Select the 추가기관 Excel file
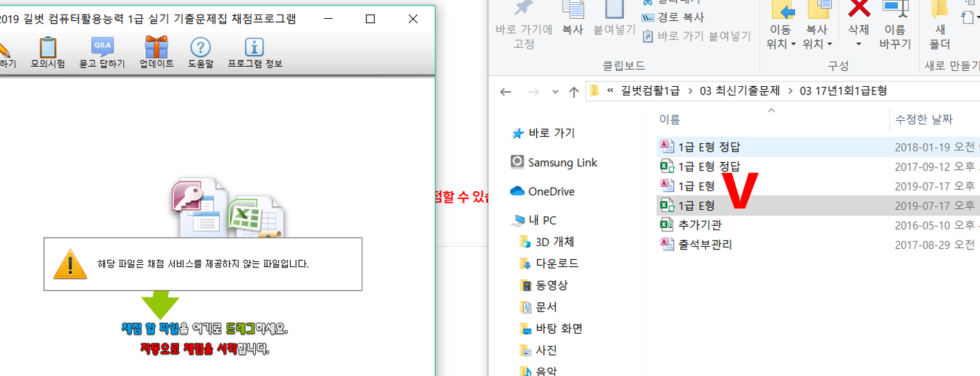 point(700,224)
